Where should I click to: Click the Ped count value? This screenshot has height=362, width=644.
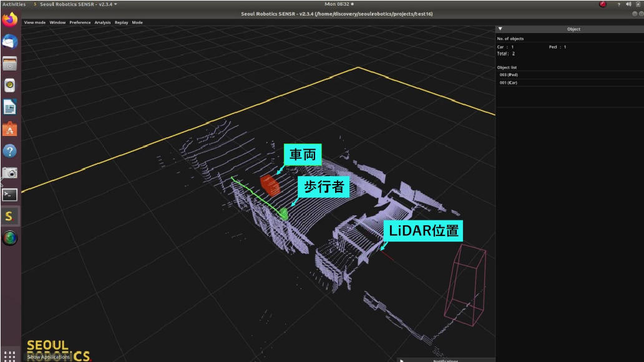565,47
